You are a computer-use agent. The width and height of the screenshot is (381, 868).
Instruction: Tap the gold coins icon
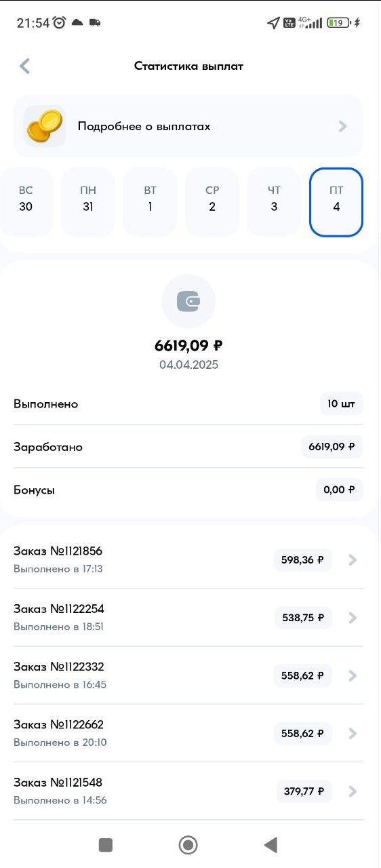(45, 126)
